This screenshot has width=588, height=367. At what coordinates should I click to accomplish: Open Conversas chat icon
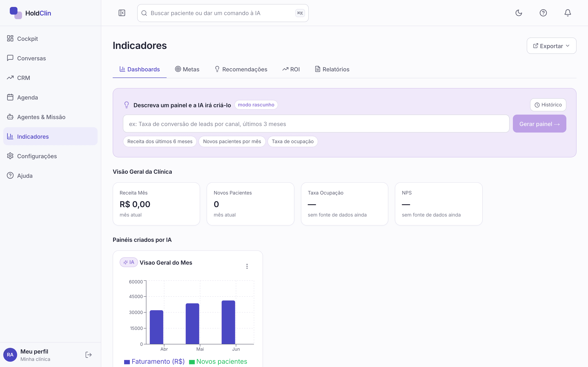pyautogui.click(x=10, y=58)
